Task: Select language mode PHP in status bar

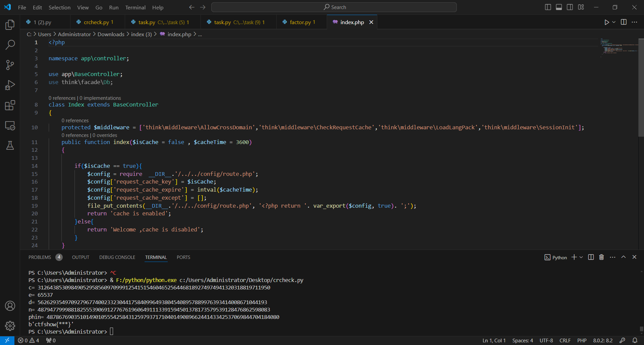Action: click(x=582, y=340)
